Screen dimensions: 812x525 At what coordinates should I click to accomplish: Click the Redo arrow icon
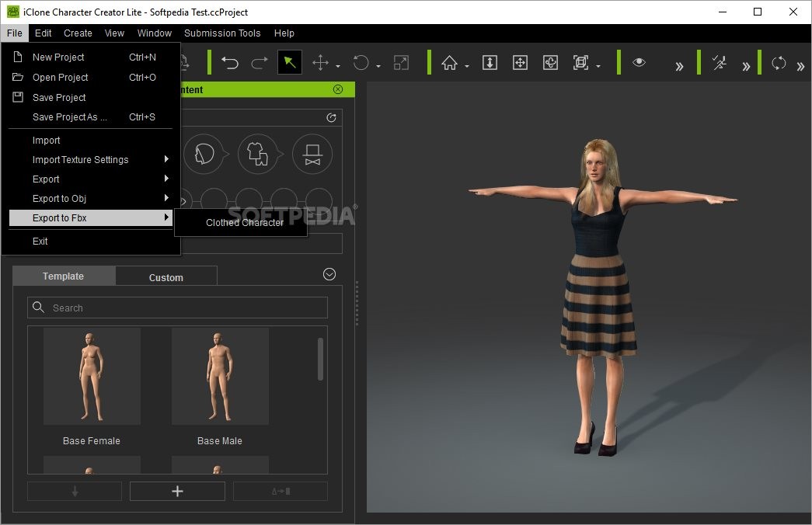260,63
